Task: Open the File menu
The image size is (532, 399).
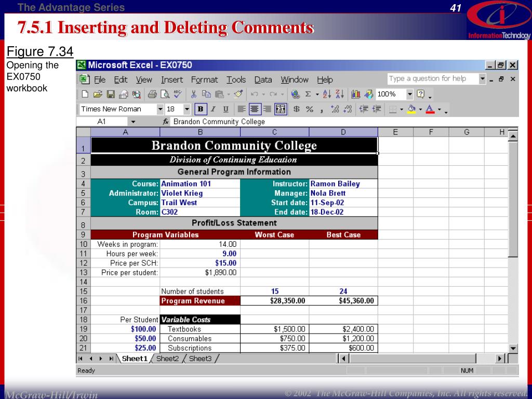Action: pyautogui.click(x=99, y=79)
